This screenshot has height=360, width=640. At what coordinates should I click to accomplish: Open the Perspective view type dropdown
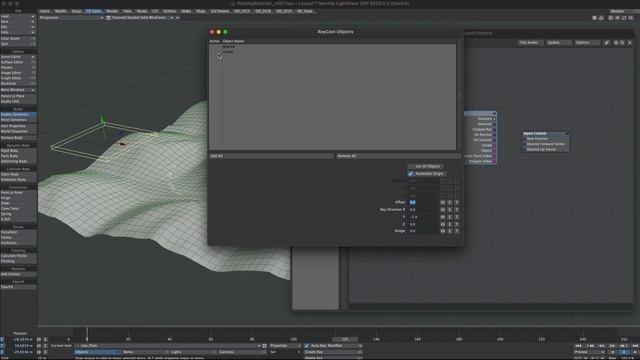pos(71,18)
